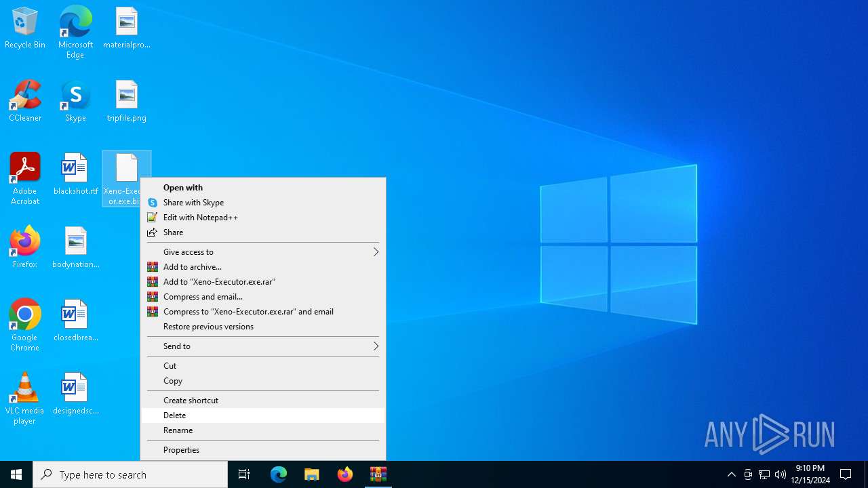Choose Create shortcut
The height and width of the screenshot is (488, 868).
[x=263, y=401]
